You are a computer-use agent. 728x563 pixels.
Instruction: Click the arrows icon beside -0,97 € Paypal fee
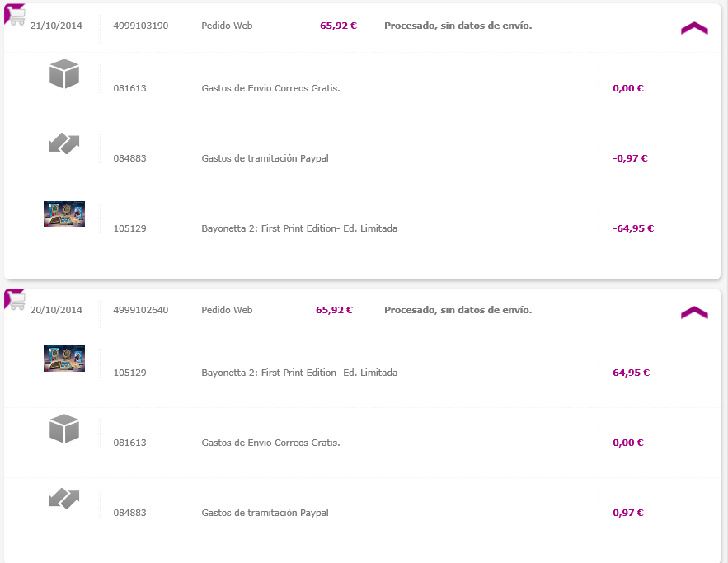tap(63, 144)
